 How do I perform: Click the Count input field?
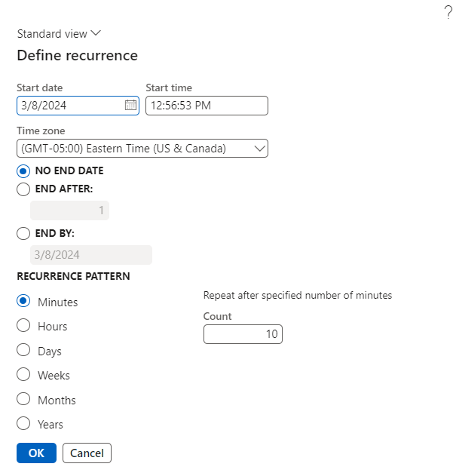coord(242,334)
